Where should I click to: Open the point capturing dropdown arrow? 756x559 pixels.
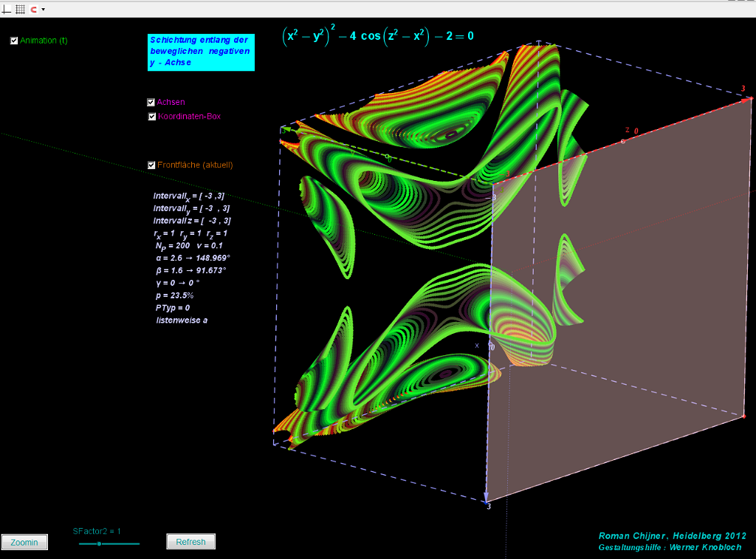44,10
